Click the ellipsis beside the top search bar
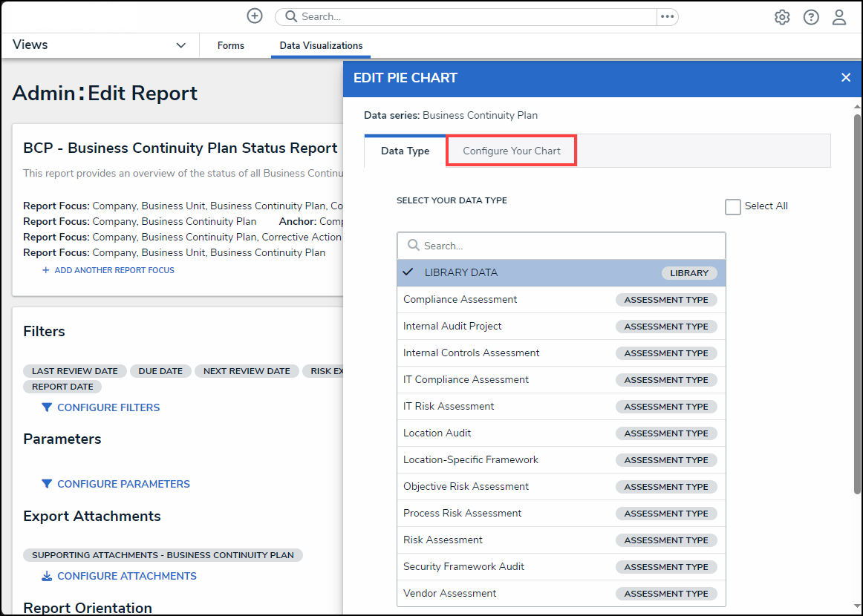The width and height of the screenshot is (863, 616). 667,16
